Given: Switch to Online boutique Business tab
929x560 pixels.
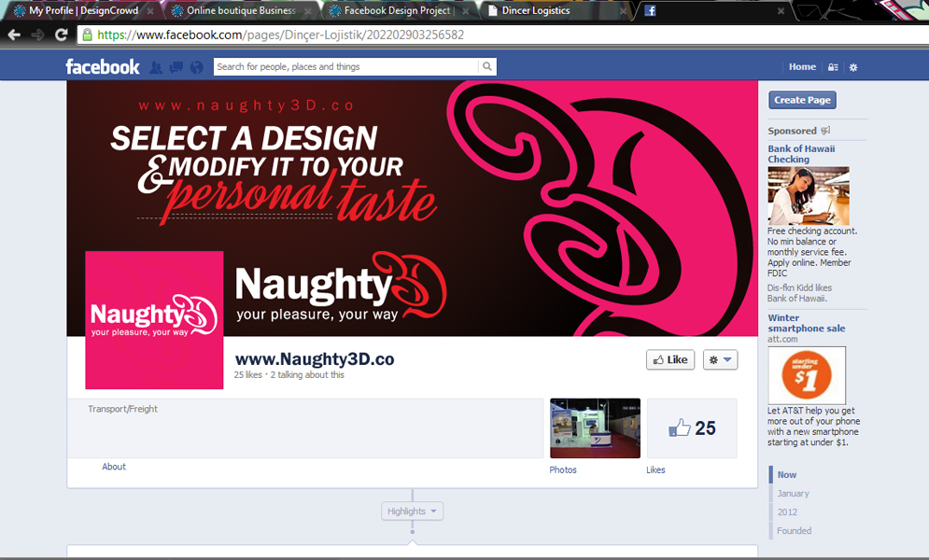Looking at the screenshot, I should [x=241, y=10].
